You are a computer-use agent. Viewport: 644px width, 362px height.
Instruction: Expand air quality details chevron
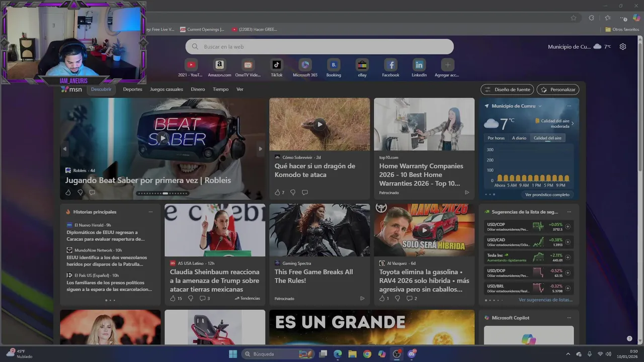point(573,123)
